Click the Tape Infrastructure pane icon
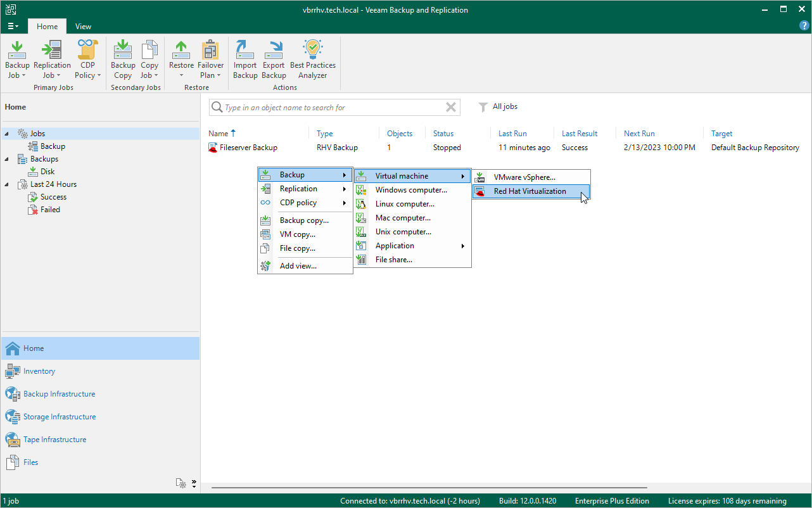Image resolution: width=812 pixels, height=508 pixels. click(13, 440)
